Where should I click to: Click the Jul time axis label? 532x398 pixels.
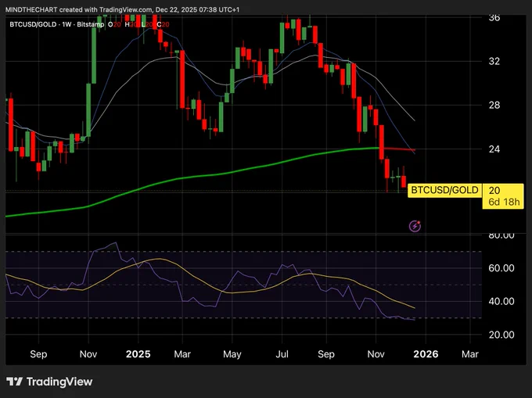tap(282, 354)
